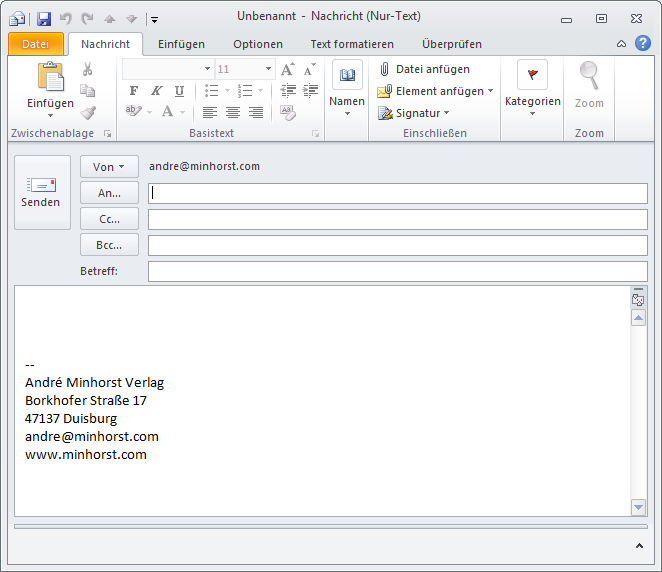This screenshot has width=662, height=572.
Task: Click the Namen address book icon
Action: [x=347, y=75]
